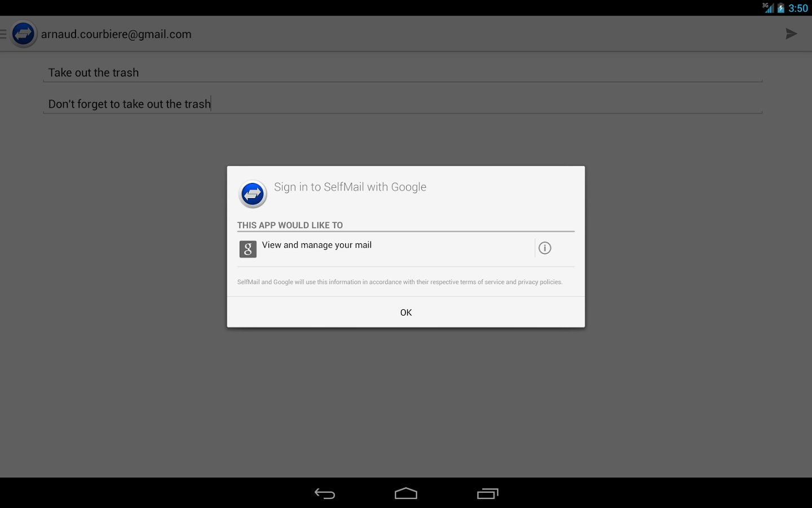The width and height of the screenshot is (812, 508).
Task: Open the recent apps overview
Action: pos(488,493)
